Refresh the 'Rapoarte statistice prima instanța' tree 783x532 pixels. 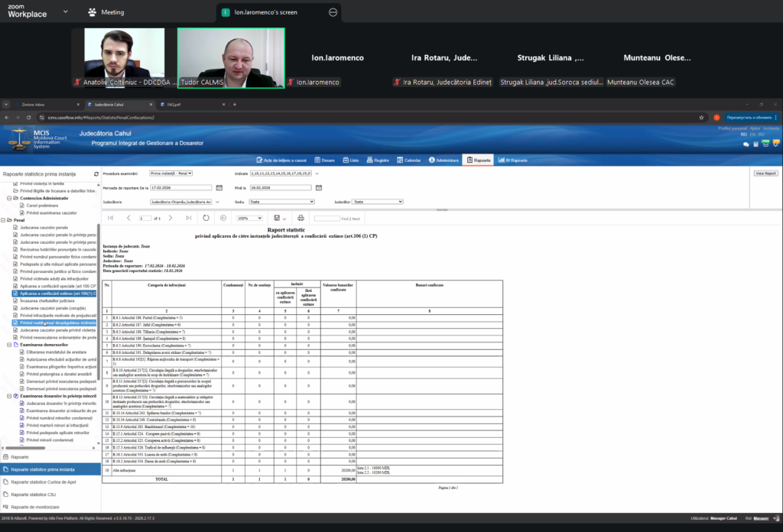96,174
